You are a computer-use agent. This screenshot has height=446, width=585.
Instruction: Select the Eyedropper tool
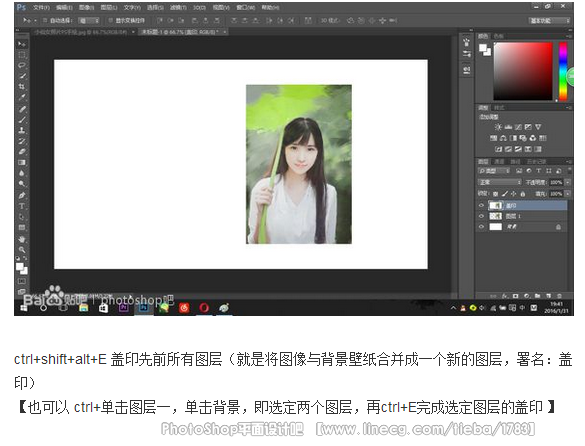(x=22, y=97)
